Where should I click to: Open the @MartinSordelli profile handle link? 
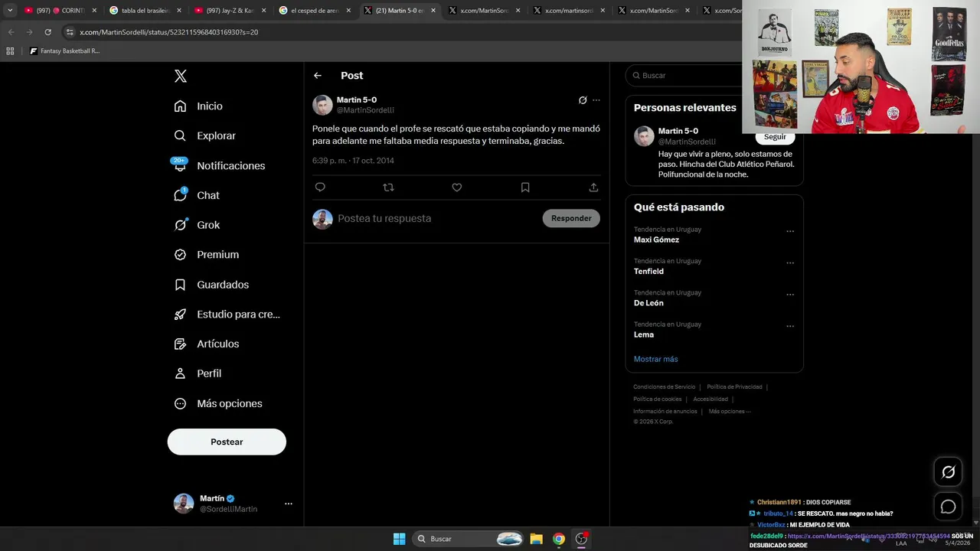[x=365, y=110]
